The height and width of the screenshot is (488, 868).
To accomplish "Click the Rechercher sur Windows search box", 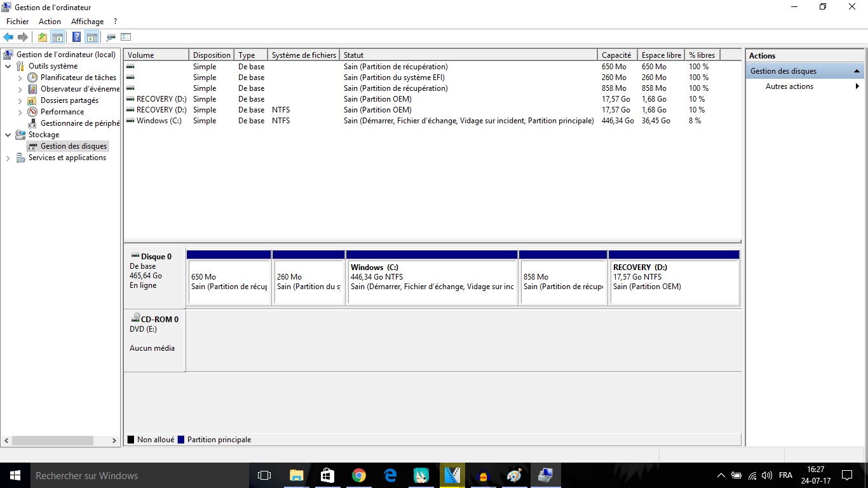I will [140, 475].
